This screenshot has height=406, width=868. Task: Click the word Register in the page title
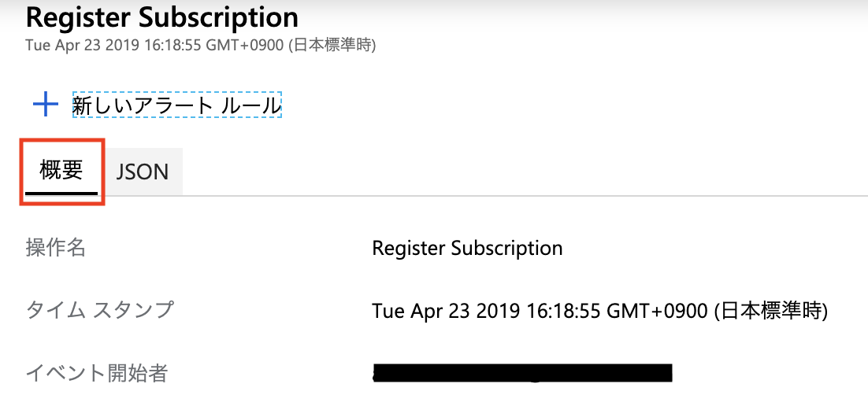(72, 17)
